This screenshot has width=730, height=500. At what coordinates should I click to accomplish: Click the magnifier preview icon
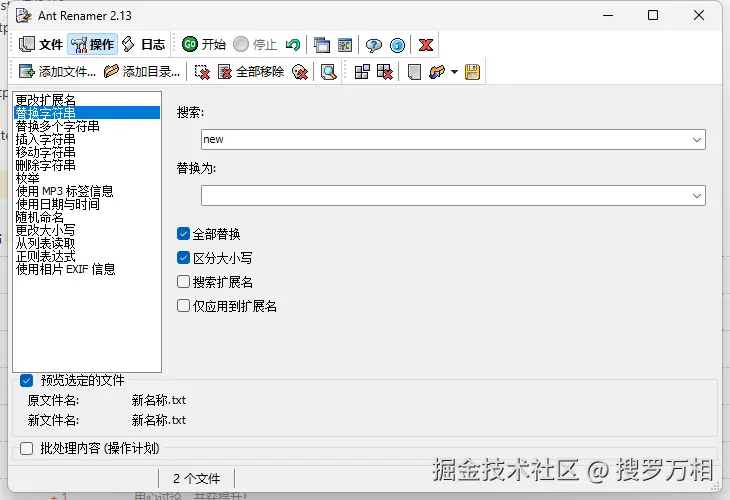328,72
